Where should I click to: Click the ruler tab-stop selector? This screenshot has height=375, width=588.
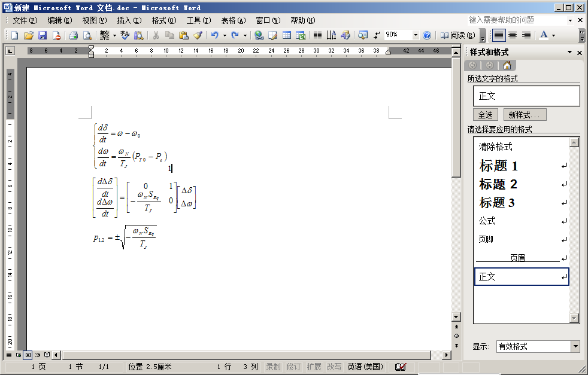[x=10, y=51]
